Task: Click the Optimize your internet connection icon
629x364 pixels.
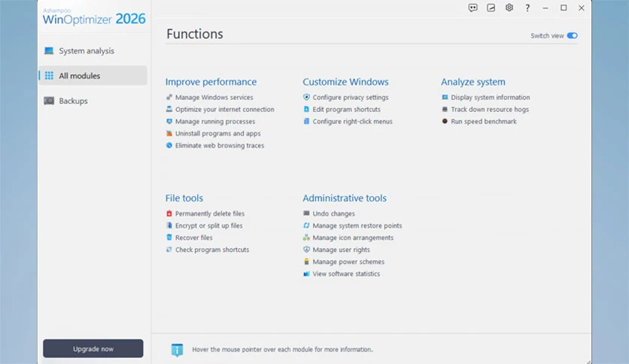Action: (x=169, y=109)
